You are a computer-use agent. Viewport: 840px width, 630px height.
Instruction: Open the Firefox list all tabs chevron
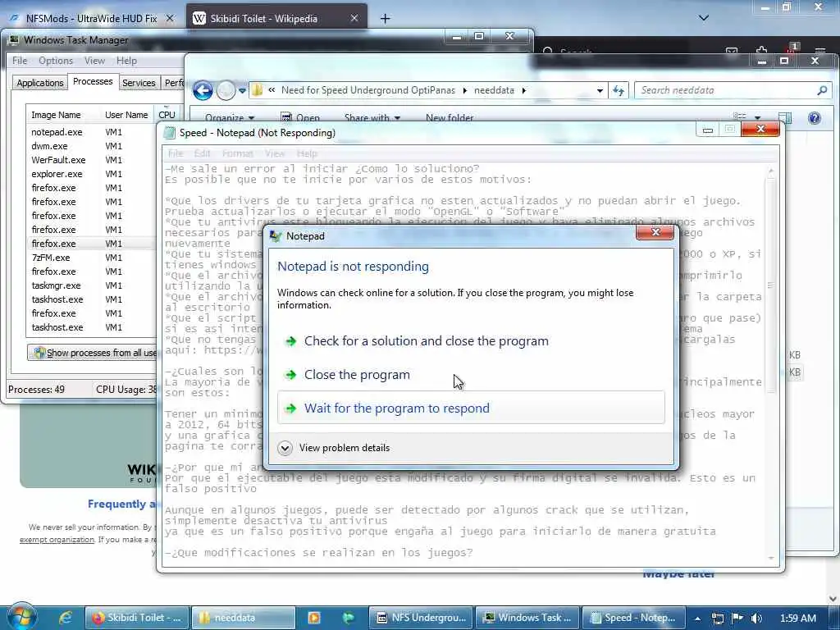pos(704,18)
